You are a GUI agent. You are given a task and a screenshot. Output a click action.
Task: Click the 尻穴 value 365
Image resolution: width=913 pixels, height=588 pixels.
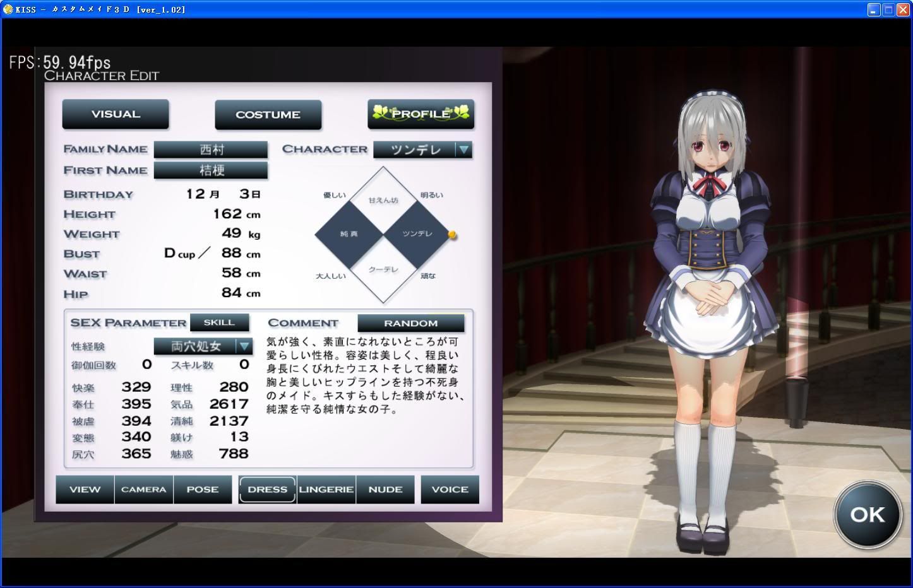point(136,454)
